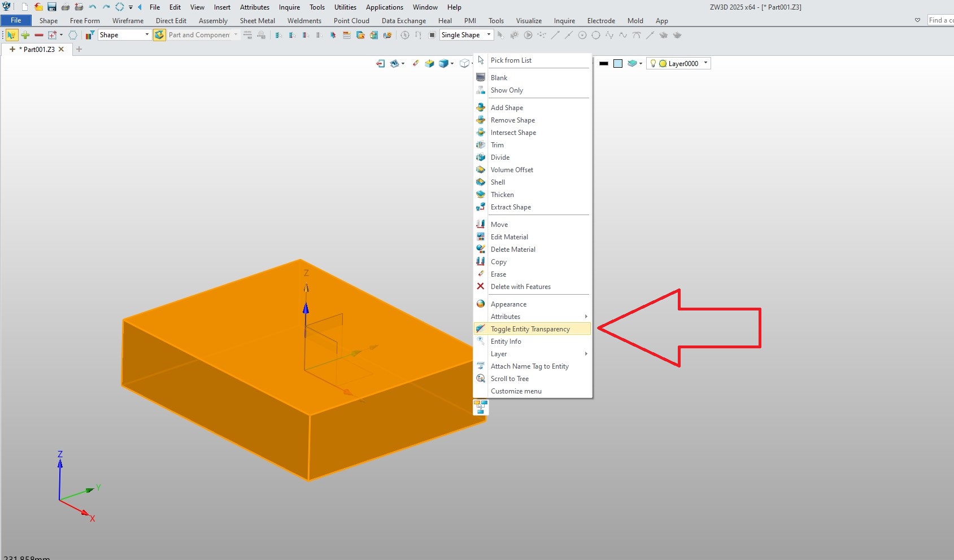The height and width of the screenshot is (560, 954).
Task: Switch to the Wireframe ribbon tab
Action: coord(128,21)
